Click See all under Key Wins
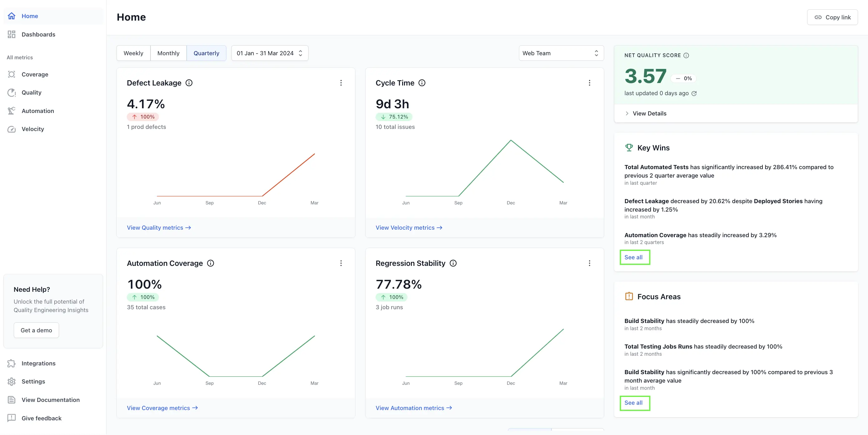The image size is (868, 435). [634, 257]
